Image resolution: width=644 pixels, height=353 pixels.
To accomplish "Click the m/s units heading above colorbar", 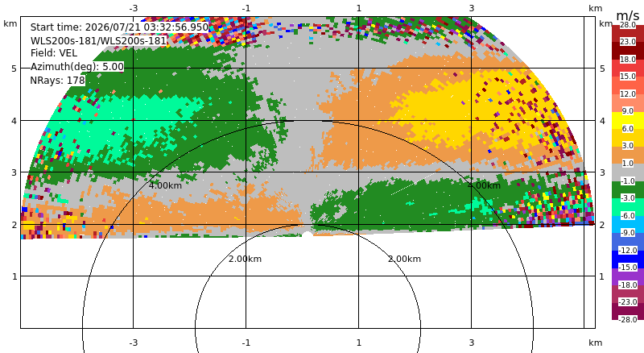I will tap(628, 15).
